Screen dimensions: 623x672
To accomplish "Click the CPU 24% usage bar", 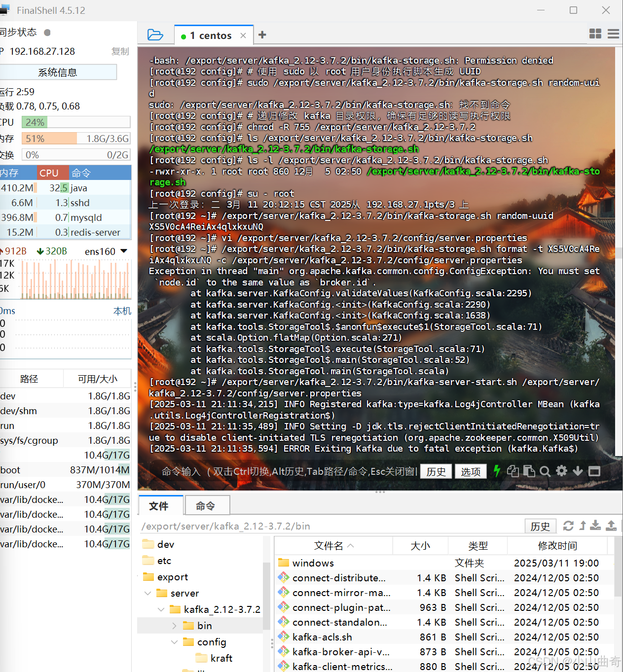I will (x=76, y=122).
